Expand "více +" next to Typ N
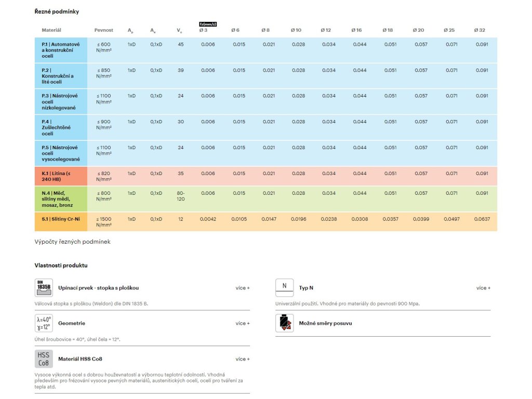 click(483, 288)
